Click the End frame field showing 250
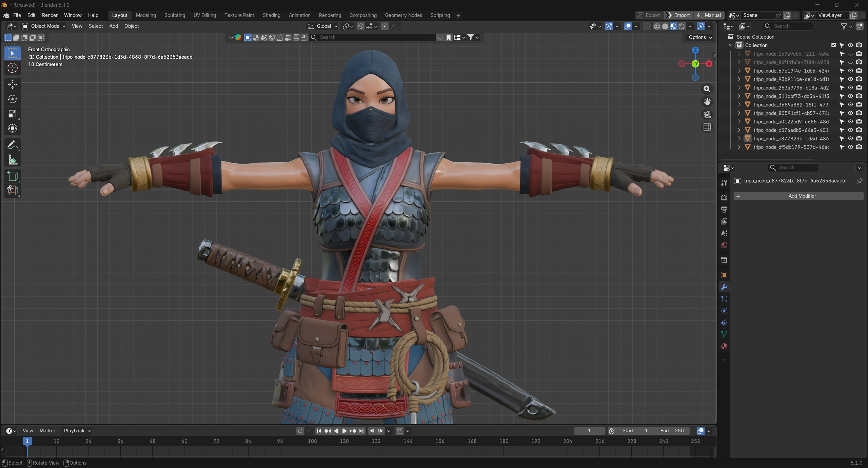Viewport: 868px width, 468px height. [672, 431]
